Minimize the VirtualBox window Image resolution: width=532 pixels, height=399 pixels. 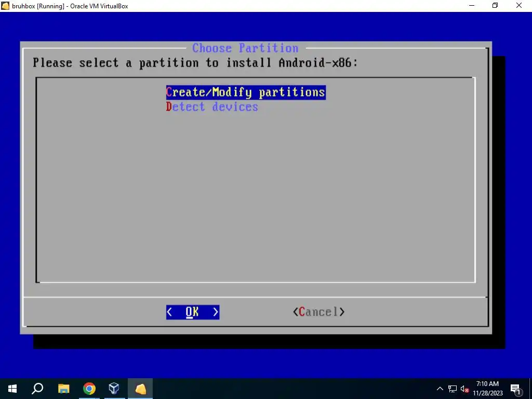(x=472, y=5)
